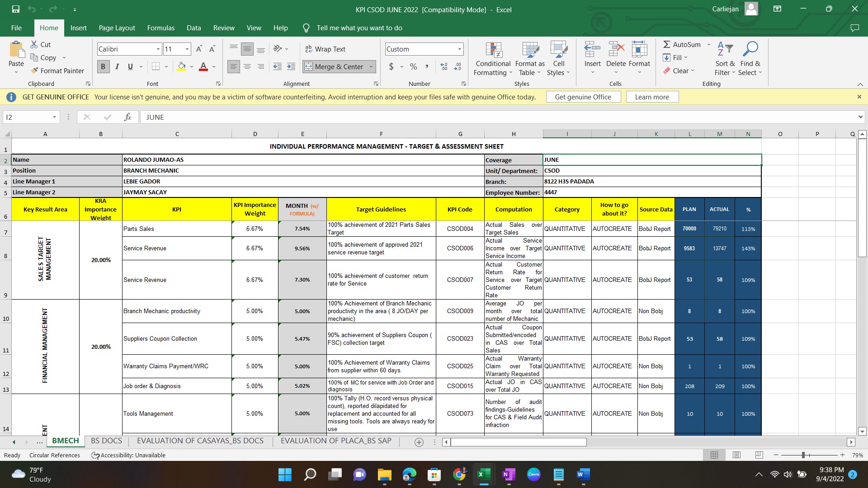Click the AutoSum sigma icon
This screenshot has height=488, width=868.
tap(666, 44)
